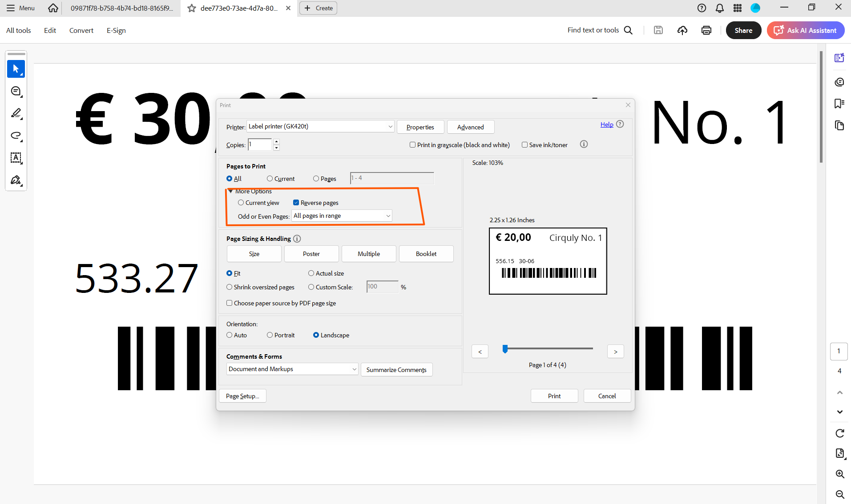The image size is (851, 504).
Task: Choose the Highlight pen tool
Action: [x=16, y=113]
